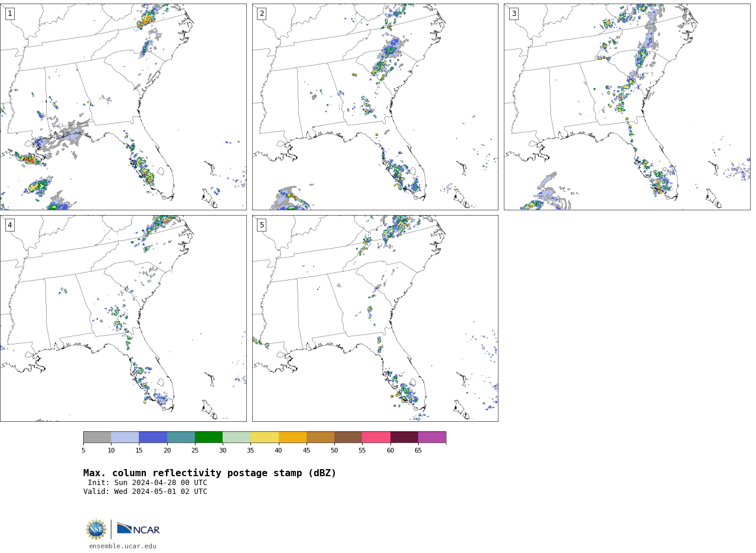The image size is (756, 553).
Task: Click the NSF logo icon
Action: (x=96, y=529)
